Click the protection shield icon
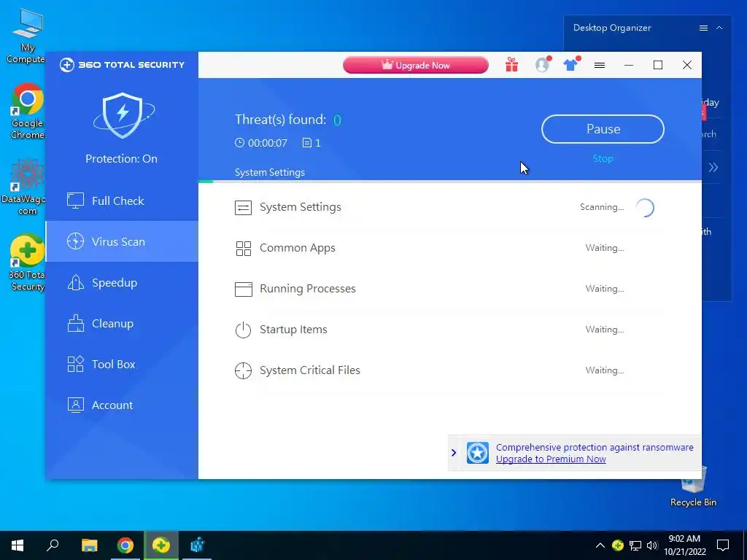This screenshot has width=747, height=560. point(123,116)
